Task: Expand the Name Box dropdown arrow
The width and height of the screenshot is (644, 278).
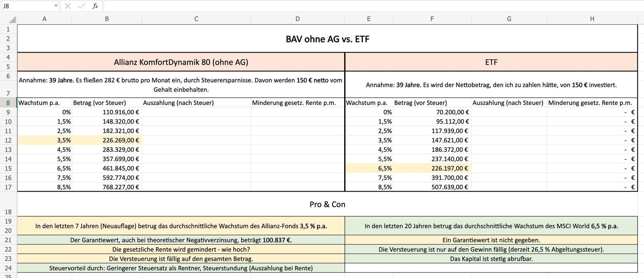Action: coord(56,6)
